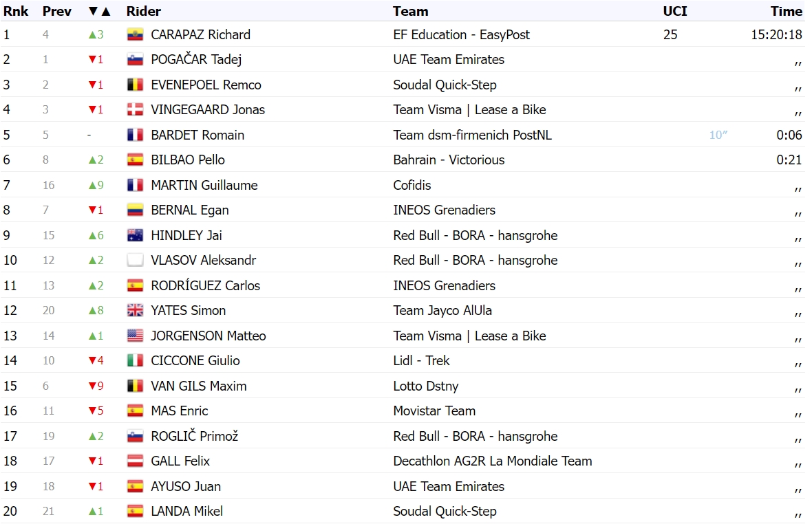Sort the table by Time column
This screenshot has height=524, width=812.
coord(786,12)
